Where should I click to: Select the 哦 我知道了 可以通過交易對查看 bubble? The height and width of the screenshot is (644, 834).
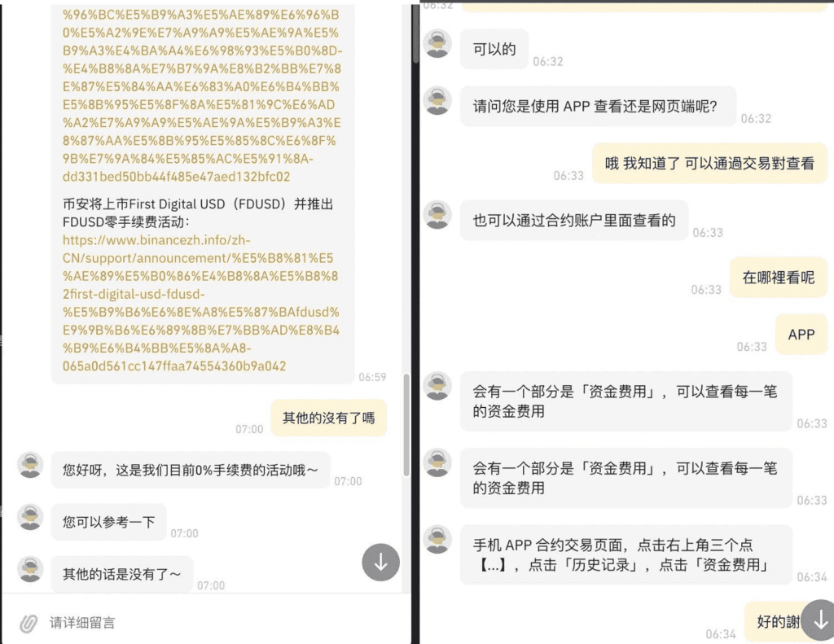pyautogui.click(x=709, y=164)
